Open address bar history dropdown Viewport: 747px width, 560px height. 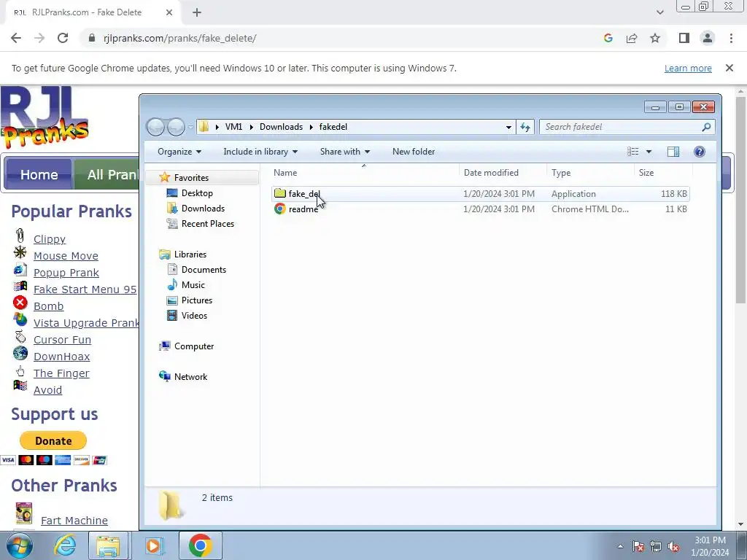click(508, 127)
